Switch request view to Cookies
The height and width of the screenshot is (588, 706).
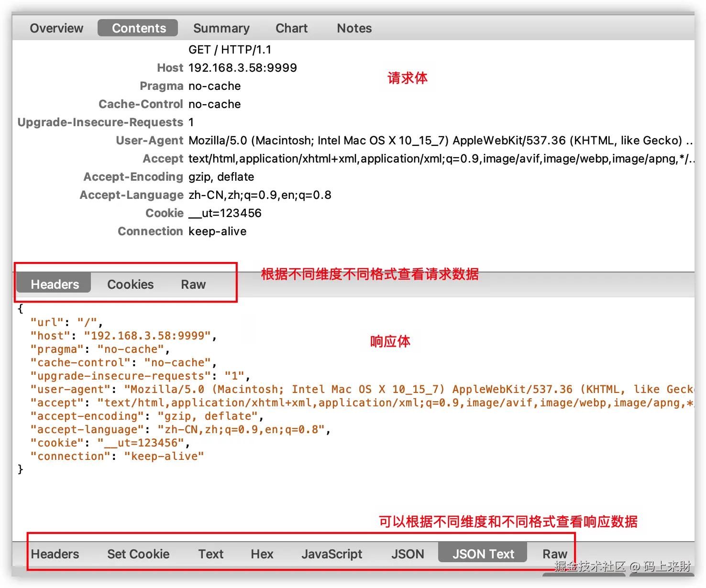click(130, 284)
